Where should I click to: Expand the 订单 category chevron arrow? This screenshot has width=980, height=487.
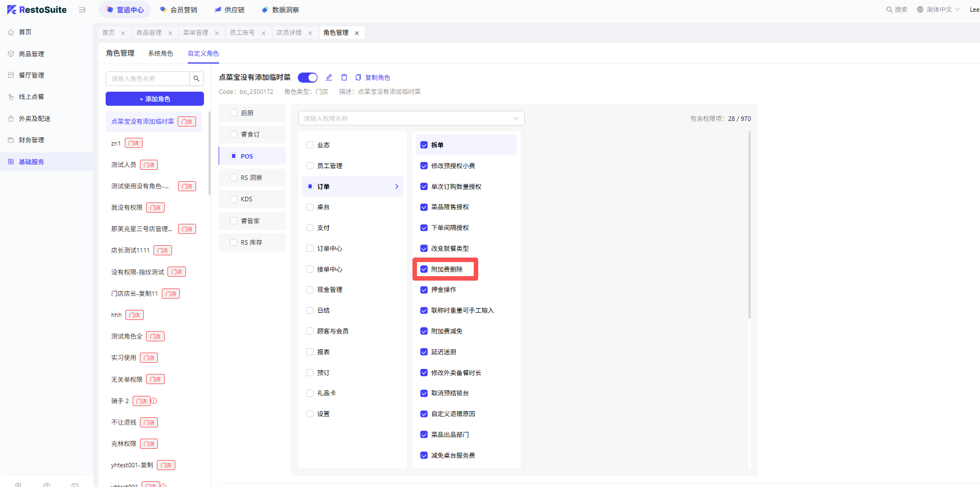click(397, 187)
